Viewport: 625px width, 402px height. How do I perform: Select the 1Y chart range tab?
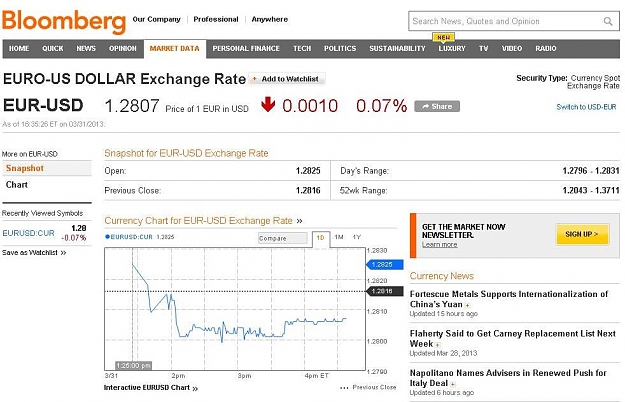[357, 237]
